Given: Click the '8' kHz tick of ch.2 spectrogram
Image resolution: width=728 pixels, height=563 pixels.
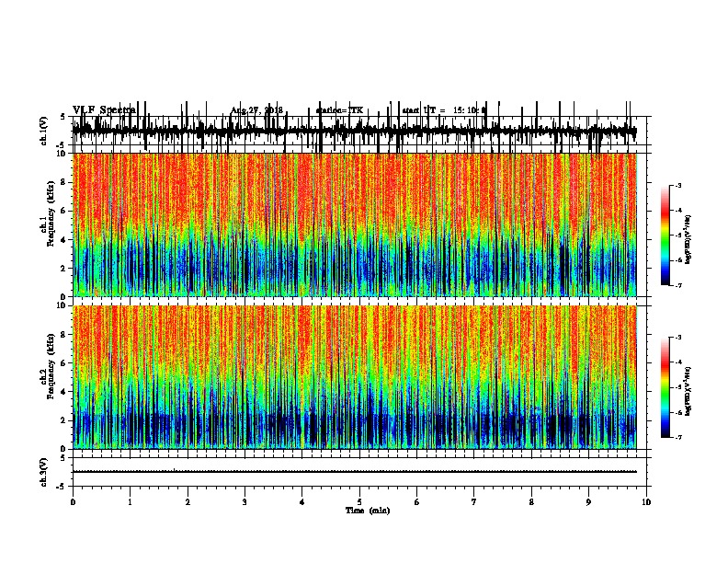Looking at the screenshot, I should (63, 335).
